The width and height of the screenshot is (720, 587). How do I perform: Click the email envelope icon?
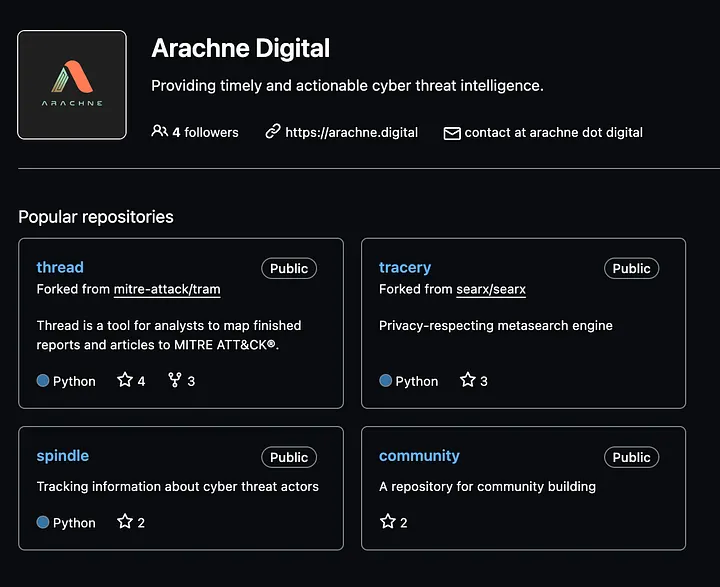[452, 133]
